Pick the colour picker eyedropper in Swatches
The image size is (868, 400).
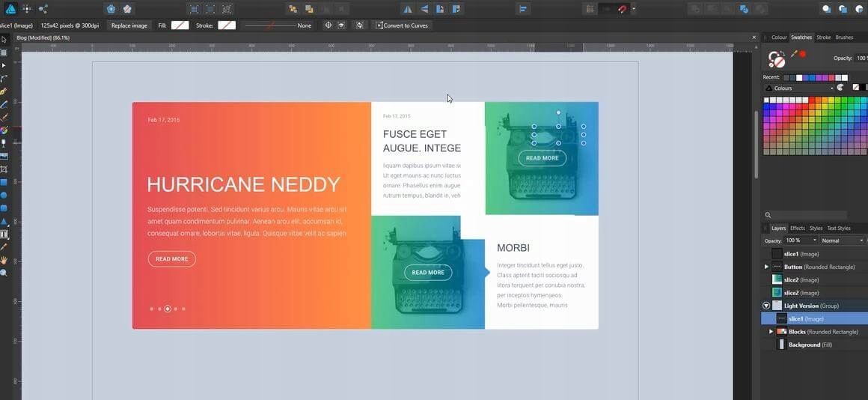(x=794, y=55)
